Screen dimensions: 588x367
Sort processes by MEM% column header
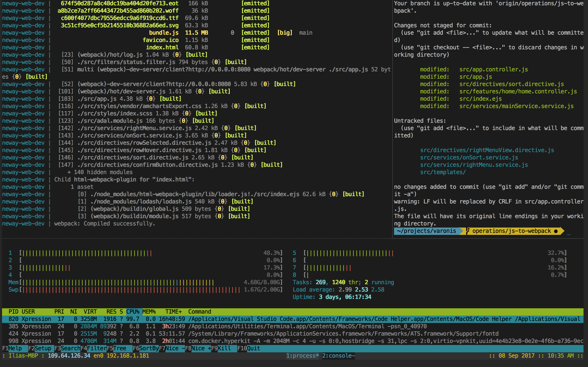pos(149,311)
